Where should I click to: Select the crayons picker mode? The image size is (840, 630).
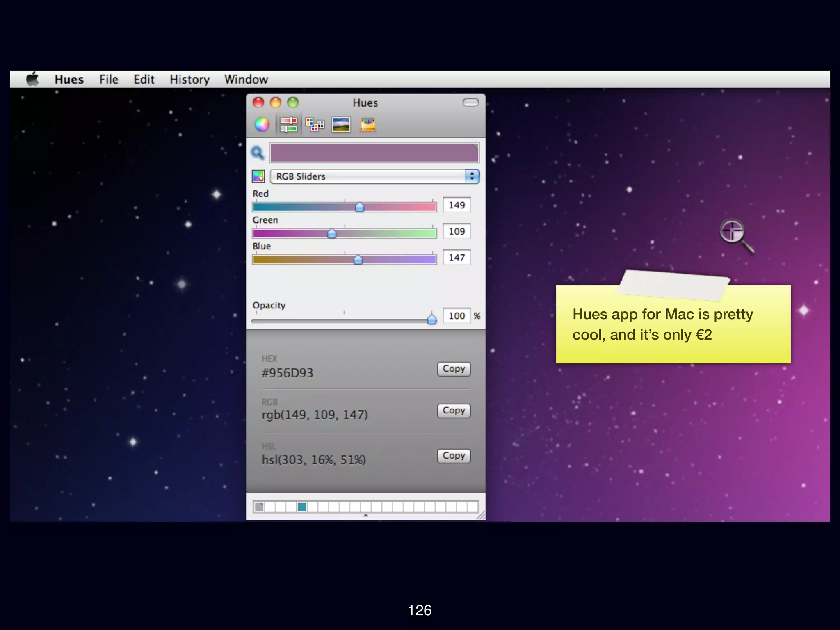click(x=368, y=125)
